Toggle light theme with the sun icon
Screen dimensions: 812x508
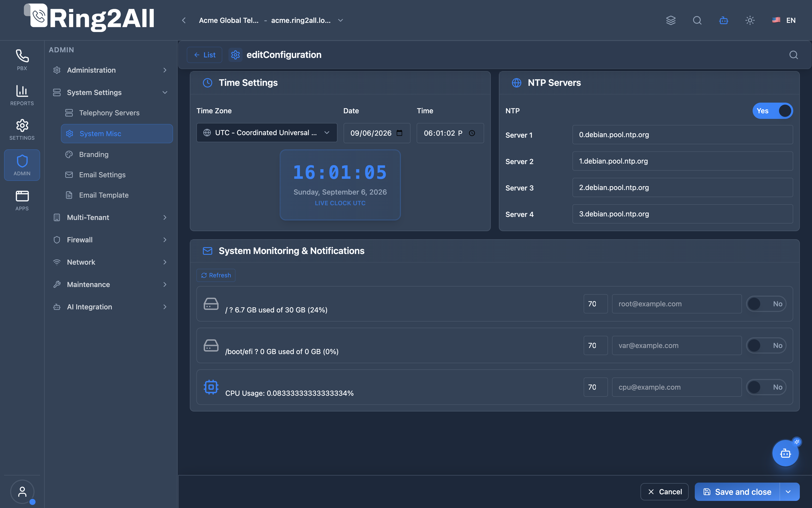coord(750,20)
